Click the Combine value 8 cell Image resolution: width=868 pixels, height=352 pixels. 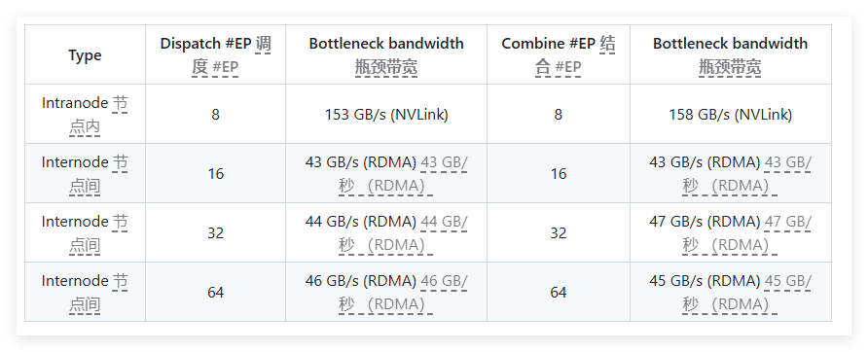558,114
